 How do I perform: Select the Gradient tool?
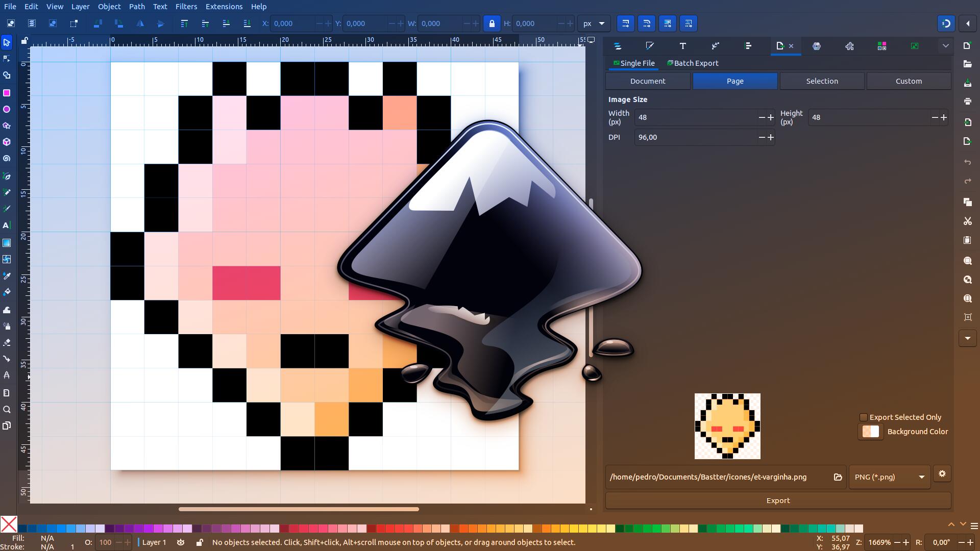(x=7, y=243)
